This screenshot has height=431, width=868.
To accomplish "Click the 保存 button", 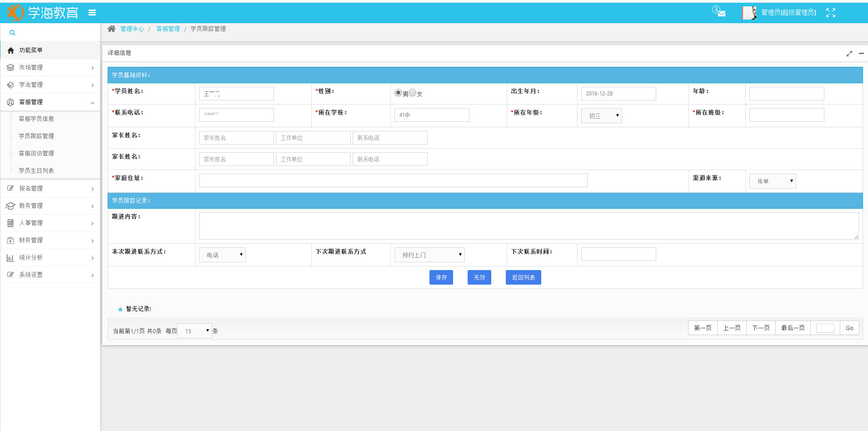I will tap(441, 277).
